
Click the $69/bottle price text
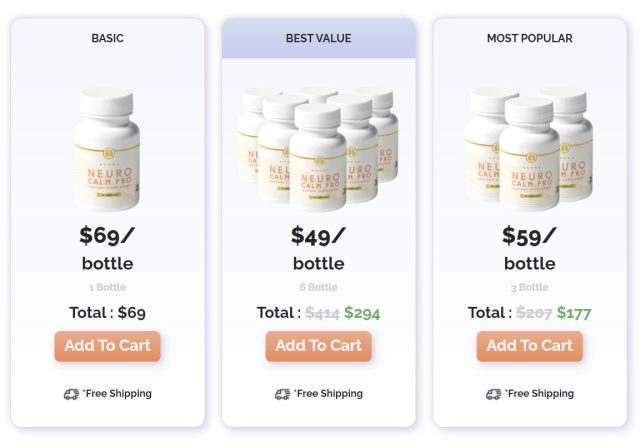pos(107,248)
